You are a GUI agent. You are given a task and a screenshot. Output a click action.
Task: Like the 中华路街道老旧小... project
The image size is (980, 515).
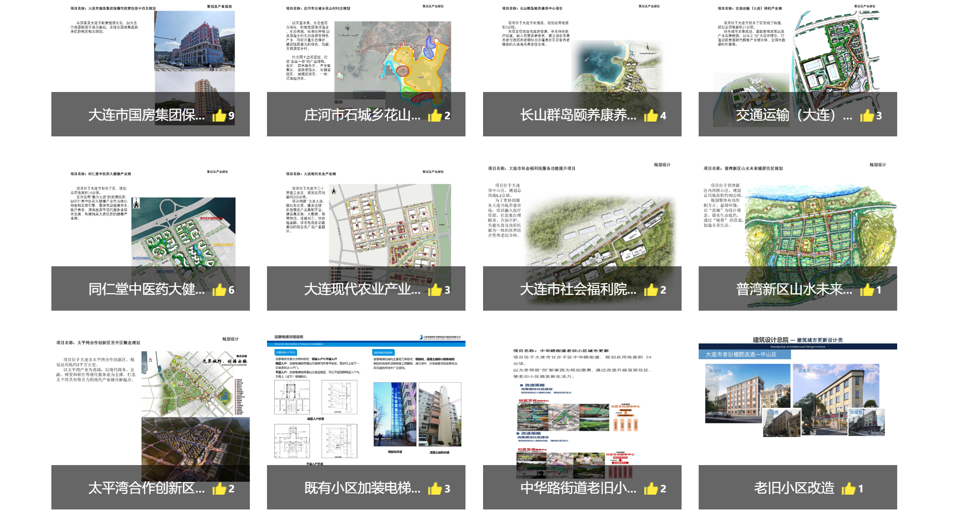coord(651,488)
